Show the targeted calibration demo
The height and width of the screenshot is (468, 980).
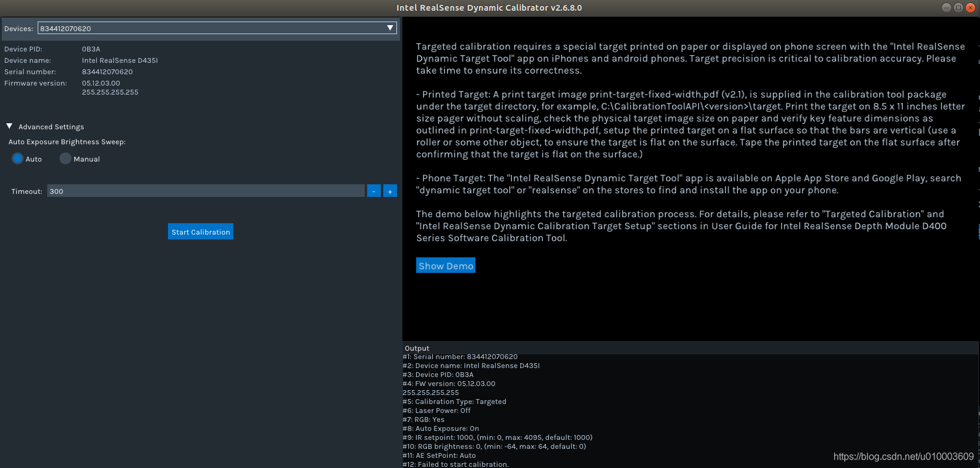click(x=445, y=266)
